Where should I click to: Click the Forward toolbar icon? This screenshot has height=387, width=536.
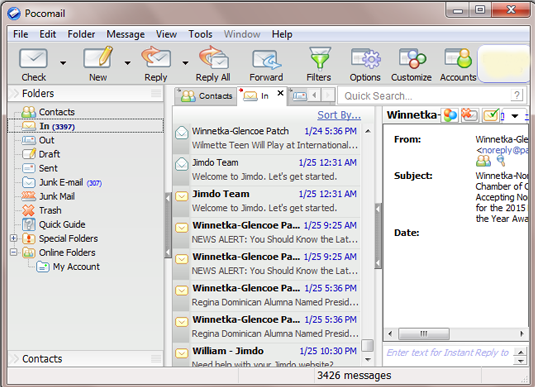(266, 59)
